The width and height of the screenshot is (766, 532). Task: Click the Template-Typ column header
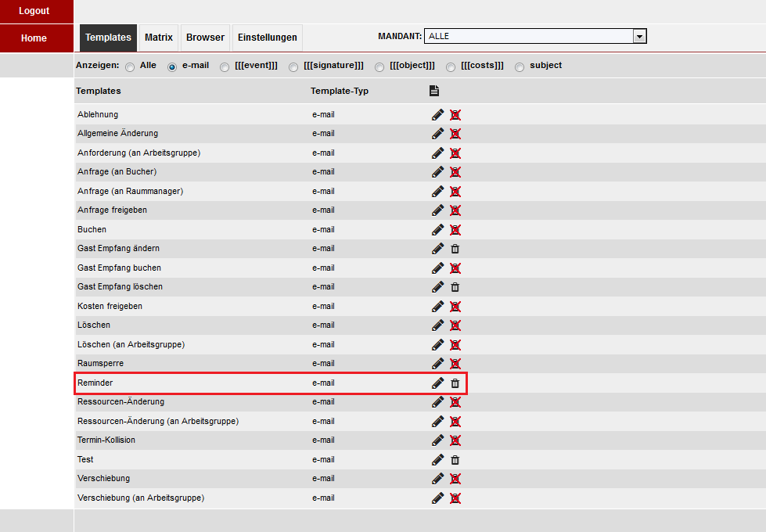[x=340, y=91]
